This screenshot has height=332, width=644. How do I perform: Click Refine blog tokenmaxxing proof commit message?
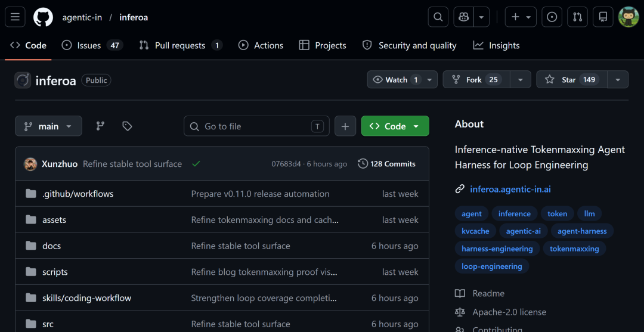(x=264, y=272)
